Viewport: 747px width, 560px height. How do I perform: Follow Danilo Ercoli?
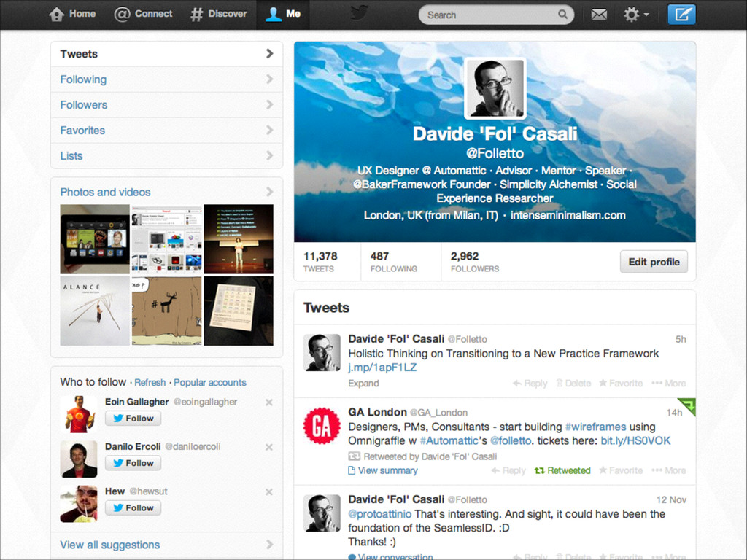133,463
